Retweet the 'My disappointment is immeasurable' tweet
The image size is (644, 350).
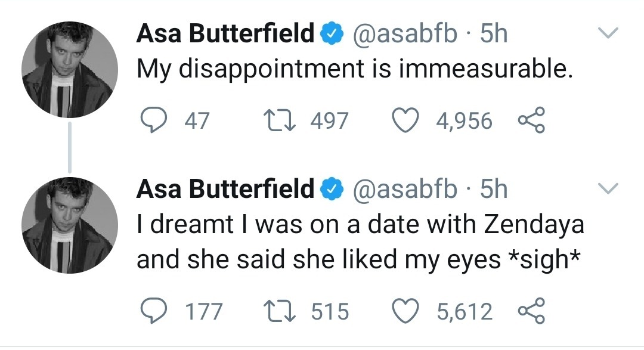(x=279, y=120)
